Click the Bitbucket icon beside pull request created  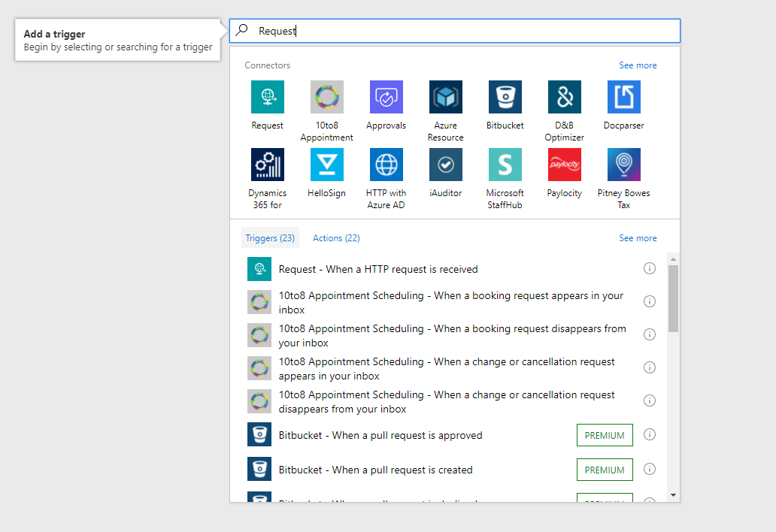259,469
